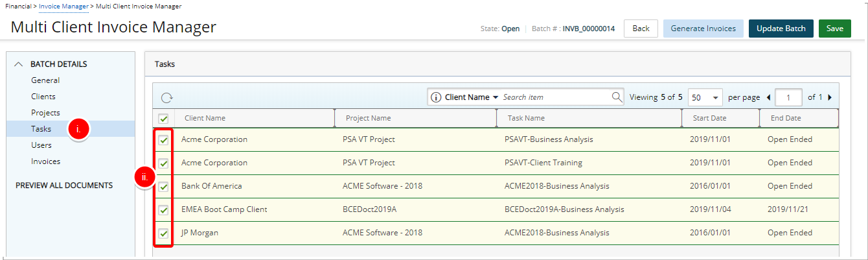Collapse the Batch Details section
Viewport: 868px width, 260px height.
pyautogui.click(x=18, y=64)
